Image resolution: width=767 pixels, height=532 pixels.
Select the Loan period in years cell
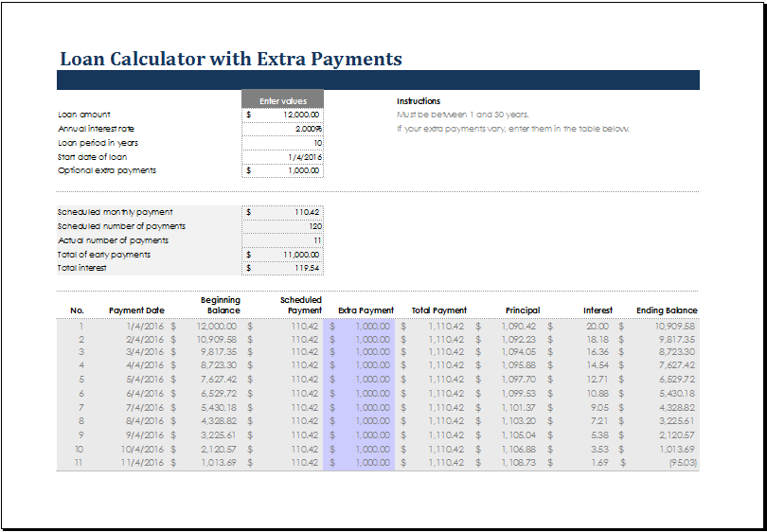(283, 143)
